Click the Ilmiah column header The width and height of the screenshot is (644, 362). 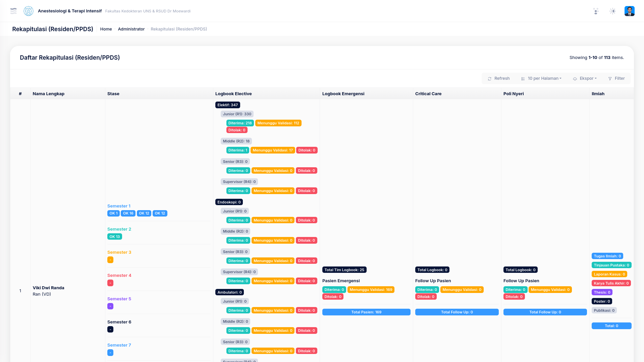pyautogui.click(x=598, y=94)
